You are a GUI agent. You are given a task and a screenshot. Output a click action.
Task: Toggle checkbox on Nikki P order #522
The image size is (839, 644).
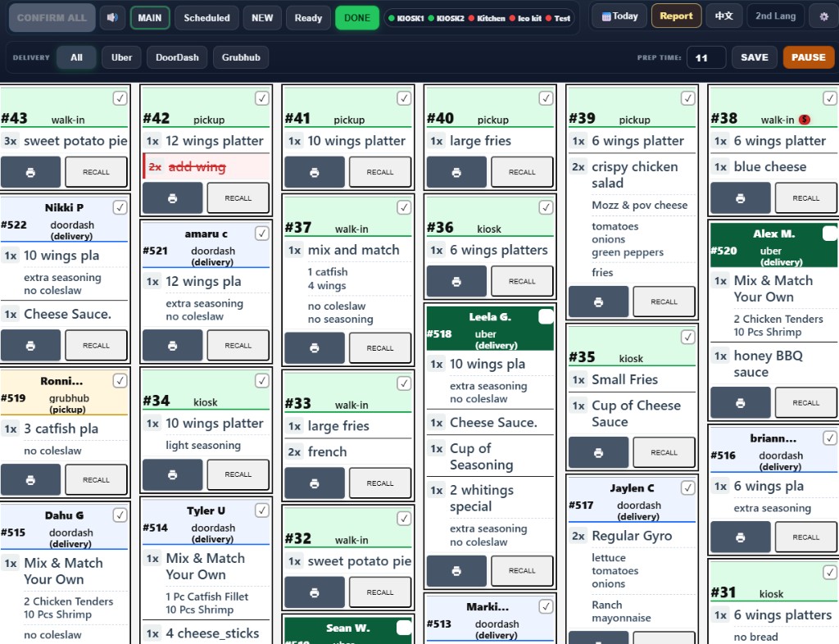[120, 207]
